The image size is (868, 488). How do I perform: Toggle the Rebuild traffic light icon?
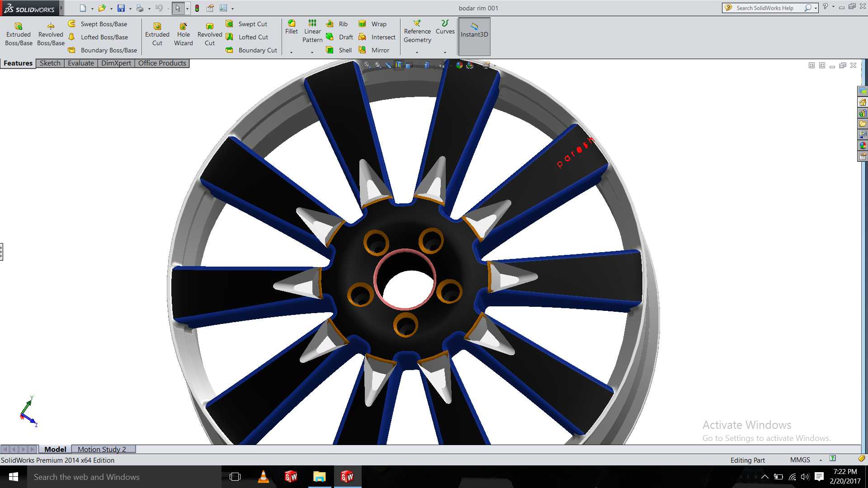(197, 8)
